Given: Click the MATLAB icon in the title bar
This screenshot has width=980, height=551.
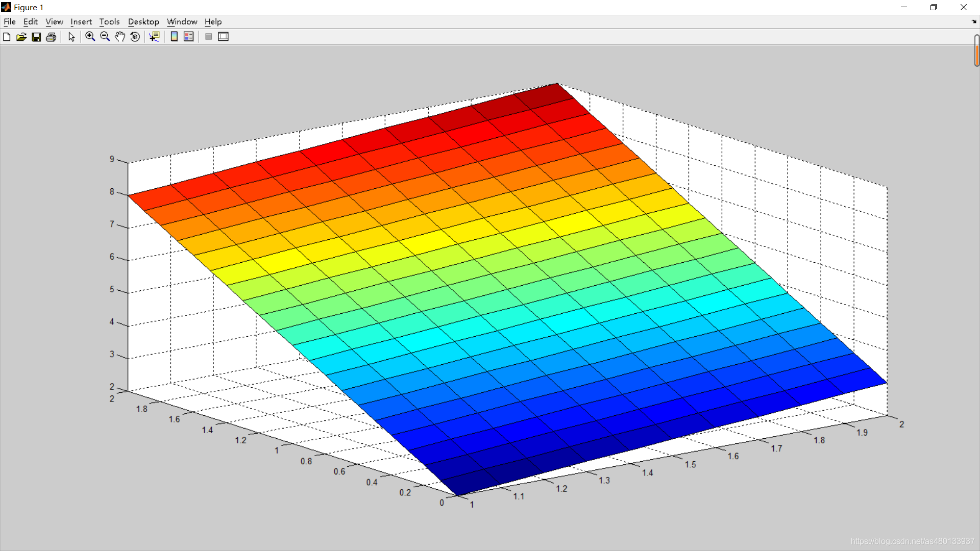Looking at the screenshot, I should click(6, 7).
